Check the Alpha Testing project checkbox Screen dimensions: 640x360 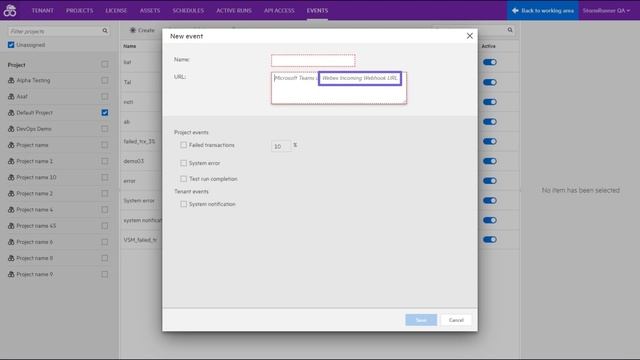[105, 80]
